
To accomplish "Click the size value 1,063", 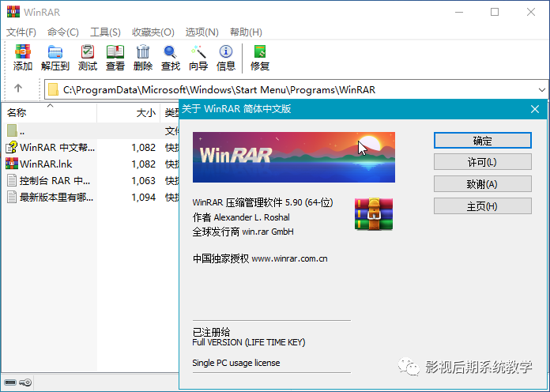I will coord(144,181).
